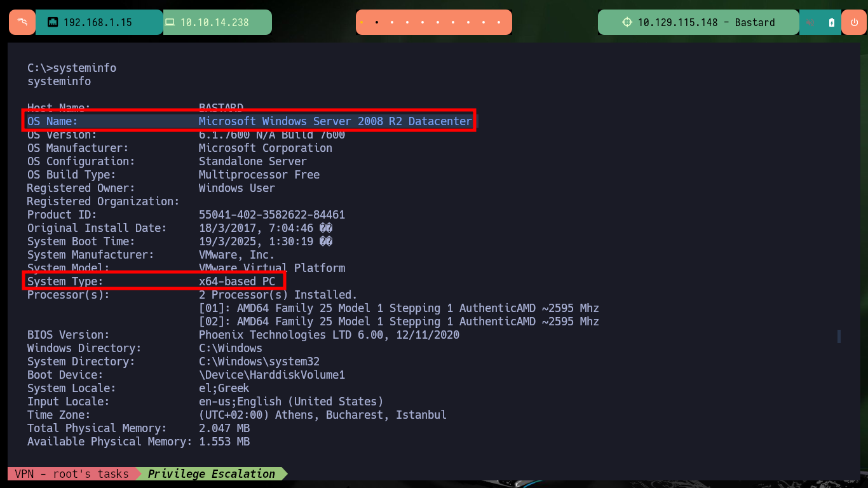The width and height of the screenshot is (868, 488).
Task: Select the "Privilege Escalation" tmux window tab
Action: tap(211, 474)
